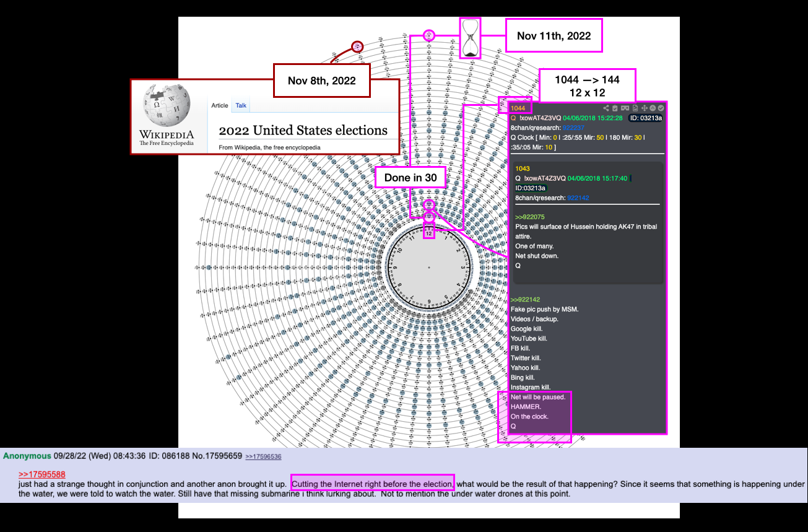Follow the >>17596536 backlink
Image resolution: width=808 pixels, height=532 pixels.
(264, 456)
